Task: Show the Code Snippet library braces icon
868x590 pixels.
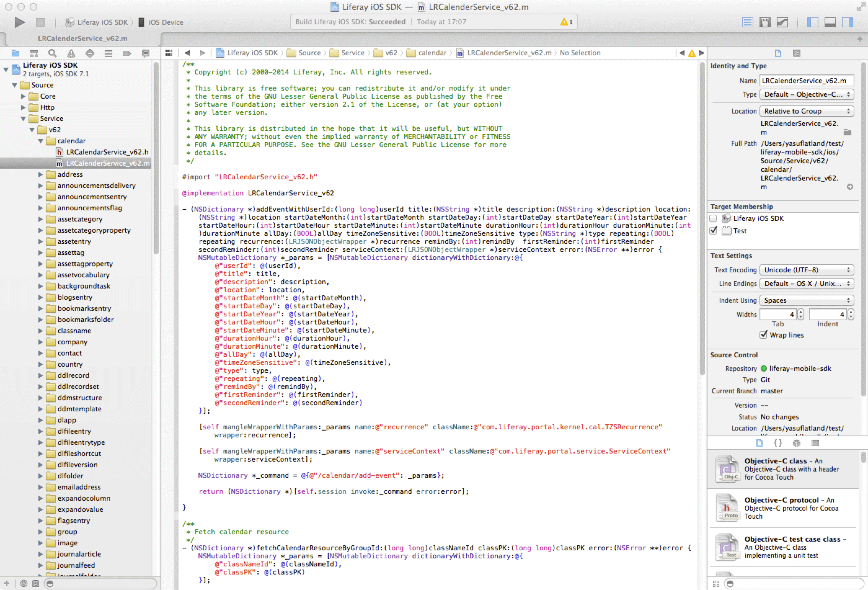Action: pyautogui.click(x=777, y=443)
